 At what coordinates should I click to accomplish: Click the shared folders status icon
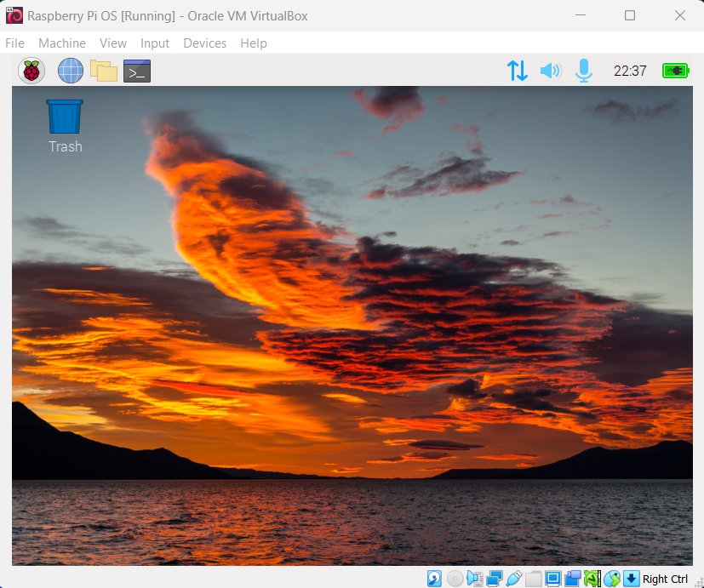534,579
